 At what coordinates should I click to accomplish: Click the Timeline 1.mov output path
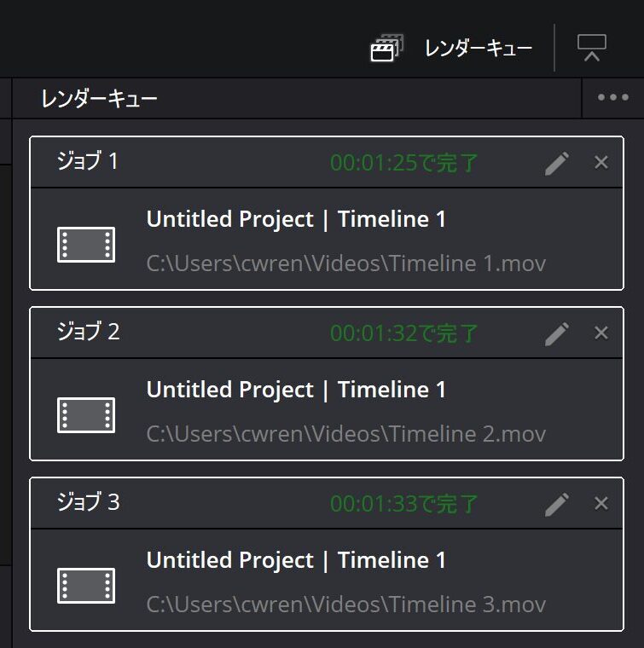345,263
